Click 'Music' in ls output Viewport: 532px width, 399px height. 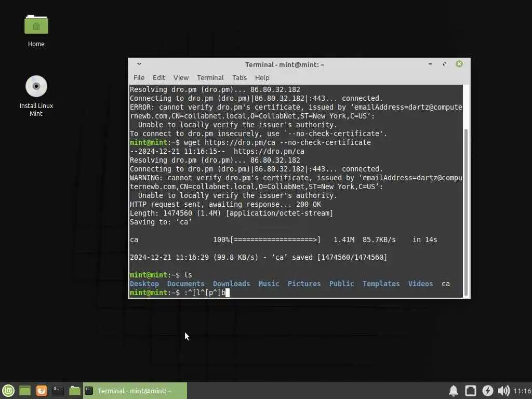click(x=269, y=284)
